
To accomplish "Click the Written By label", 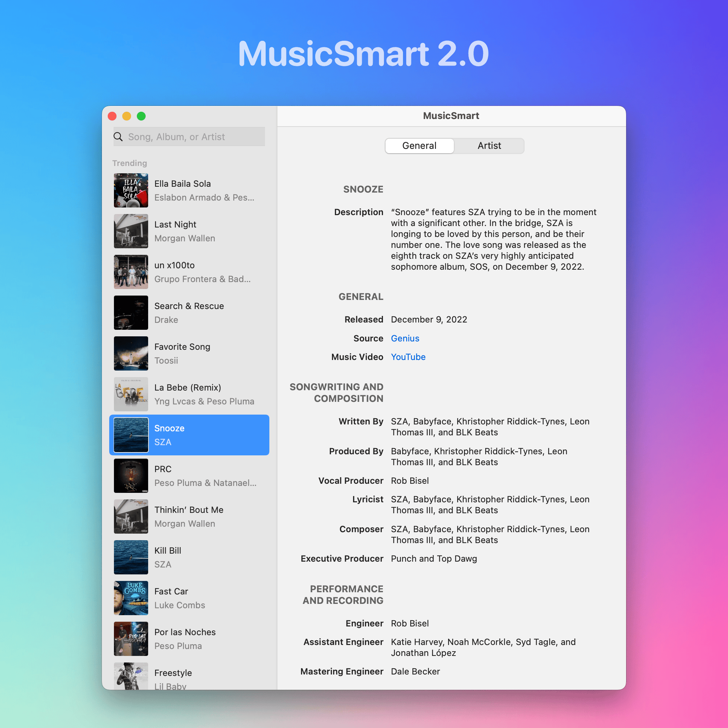I will tap(361, 421).
